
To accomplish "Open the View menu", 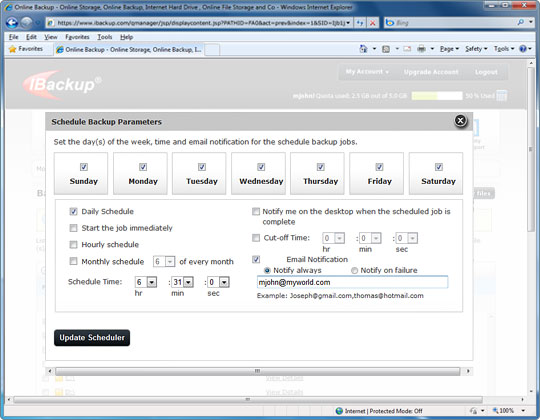I will tap(51, 37).
